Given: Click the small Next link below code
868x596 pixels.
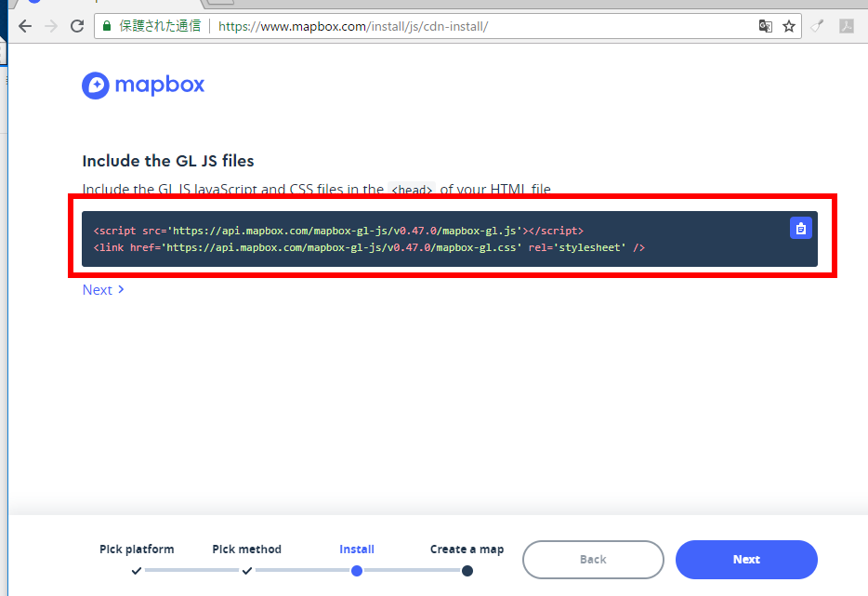Looking at the screenshot, I should pyautogui.click(x=103, y=290).
